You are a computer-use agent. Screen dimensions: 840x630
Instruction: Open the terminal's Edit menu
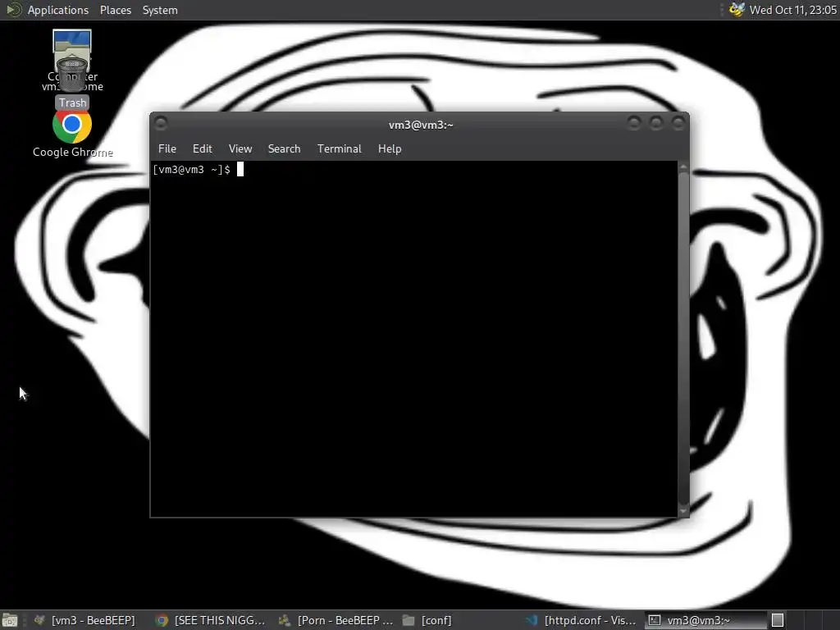click(203, 149)
